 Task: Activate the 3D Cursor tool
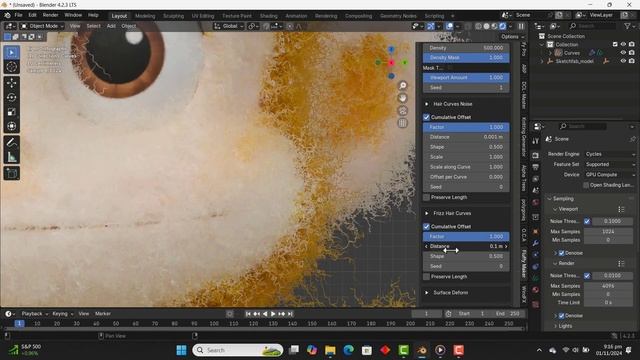pos(11,67)
